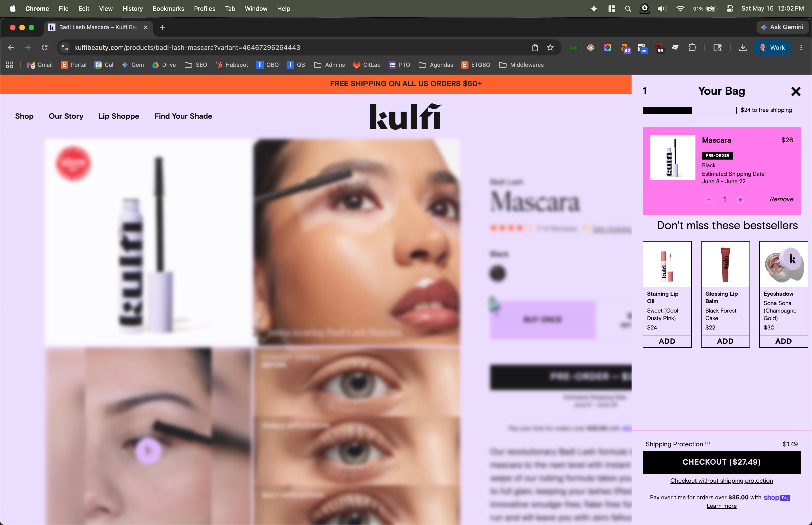Open the apps grid in bookmarks bar

(10, 65)
